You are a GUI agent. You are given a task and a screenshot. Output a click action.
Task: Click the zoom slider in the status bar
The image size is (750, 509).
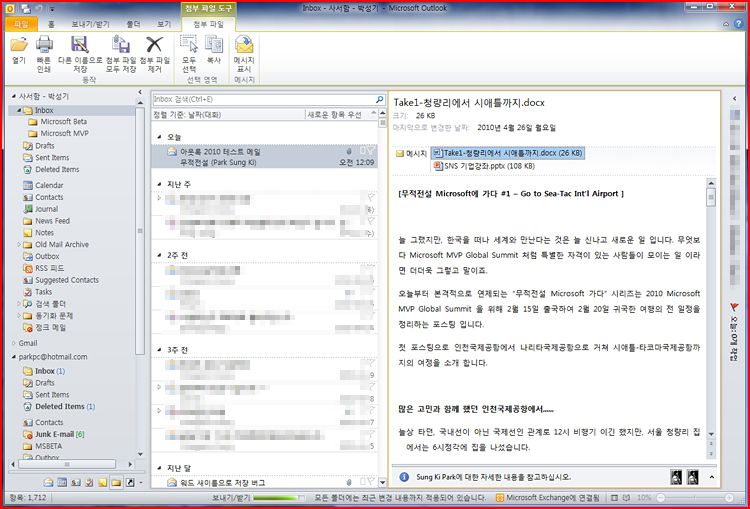click(695, 498)
